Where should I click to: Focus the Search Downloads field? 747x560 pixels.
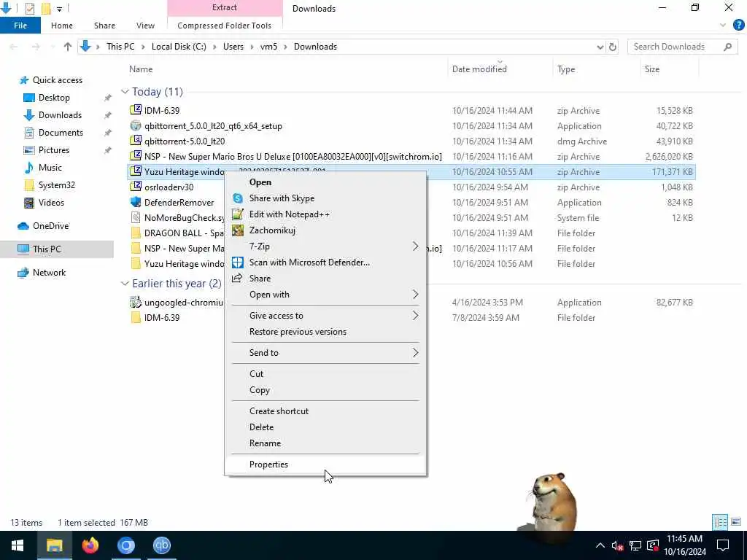(x=682, y=47)
